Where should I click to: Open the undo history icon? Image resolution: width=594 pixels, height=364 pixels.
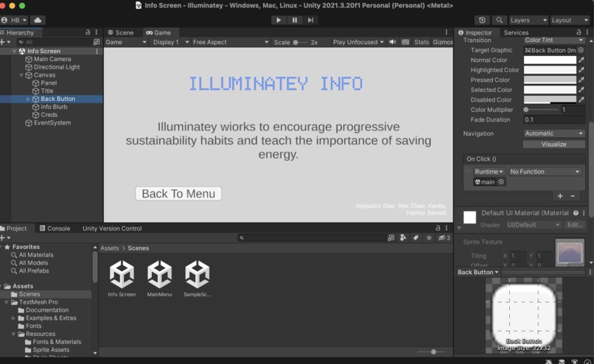click(482, 20)
